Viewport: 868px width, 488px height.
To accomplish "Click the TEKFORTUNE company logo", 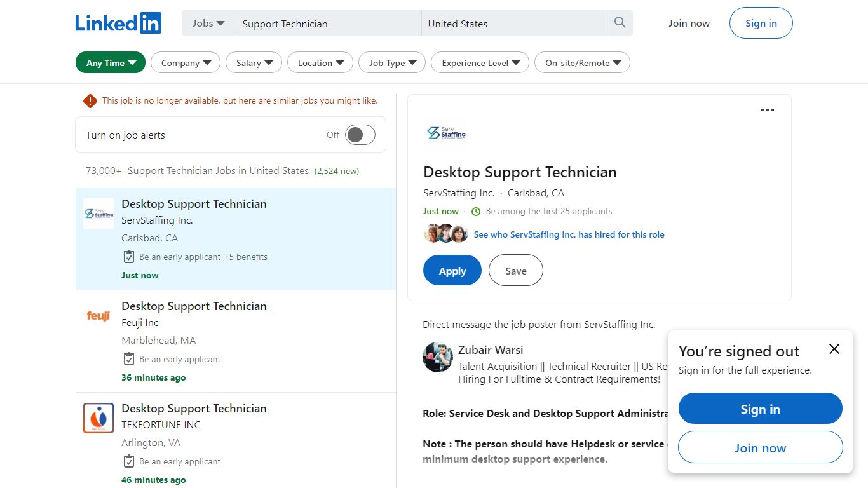I will click(x=98, y=418).
